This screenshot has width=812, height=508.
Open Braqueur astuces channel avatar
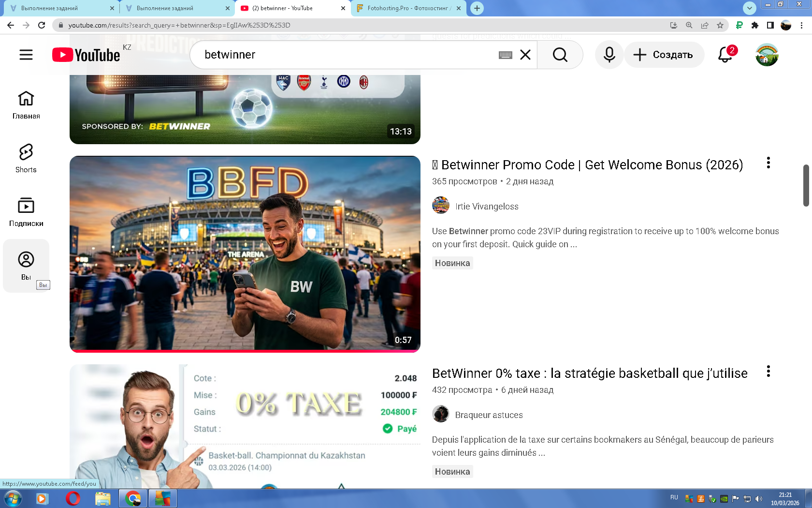pyautogui.click(x=440, y=414)
